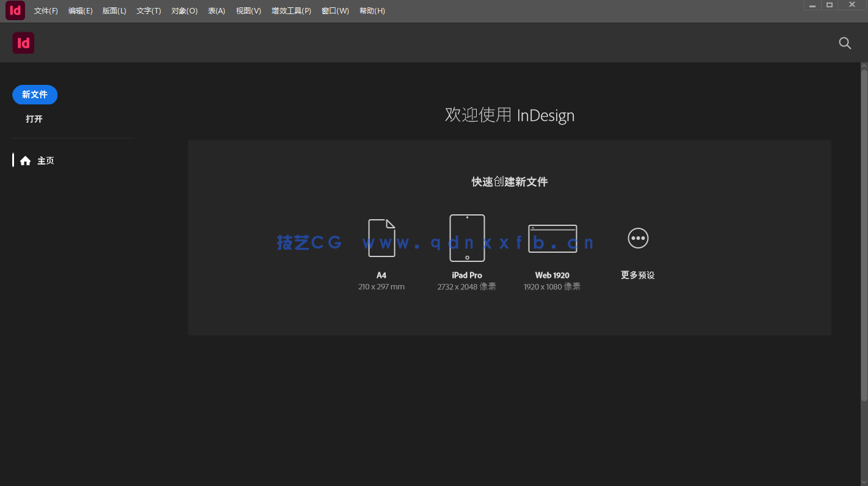
Task: Open the 帮助(H) menu
Action: click(x=372, y=10)
